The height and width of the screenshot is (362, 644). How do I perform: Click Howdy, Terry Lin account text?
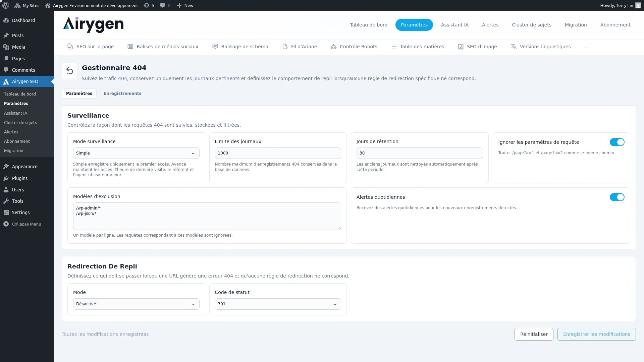pyautogui.click(x=616, y=5)
